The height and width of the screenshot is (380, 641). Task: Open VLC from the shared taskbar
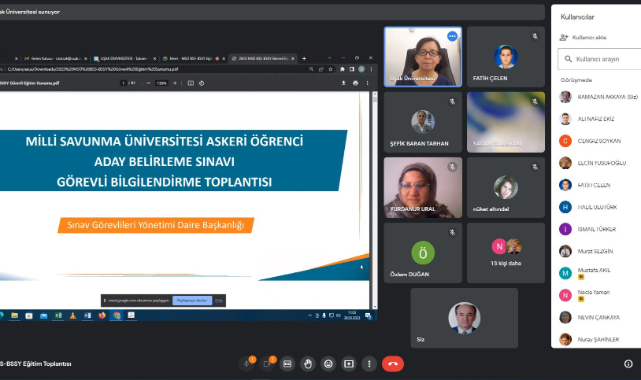click(73, 315)
